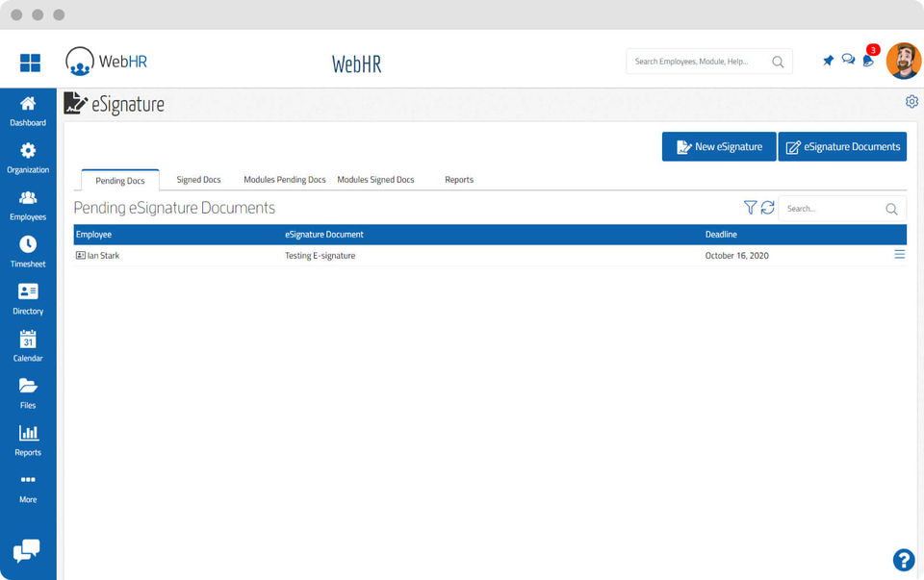Sort by eSignature Document column header
Viewport: 924px width, 580px height.
pyautogui.click(x=324, y=235)
